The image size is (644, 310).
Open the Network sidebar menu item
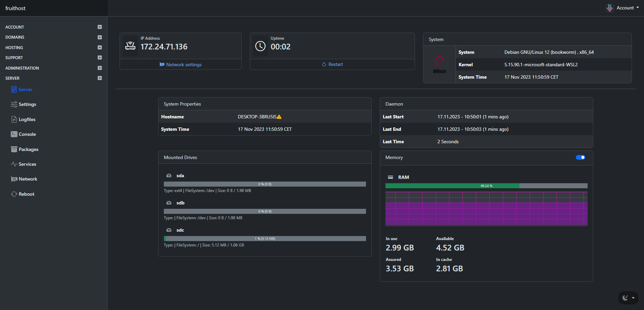(28, 179)
